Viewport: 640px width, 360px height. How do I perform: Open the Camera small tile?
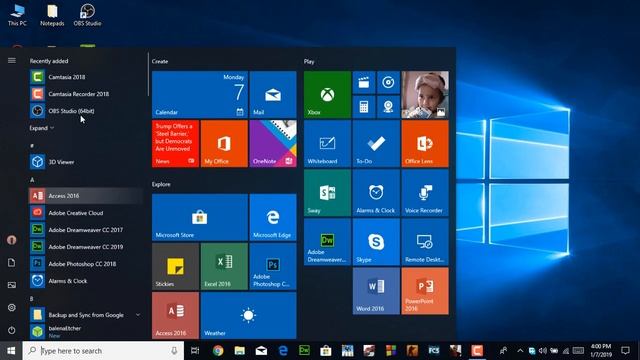pos(388,107)
